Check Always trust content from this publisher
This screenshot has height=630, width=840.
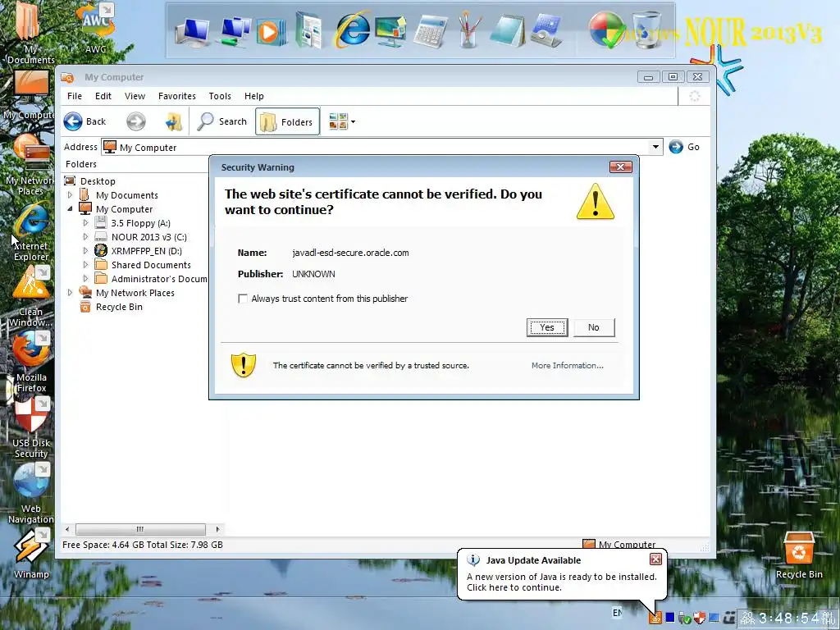pos(243,299)
